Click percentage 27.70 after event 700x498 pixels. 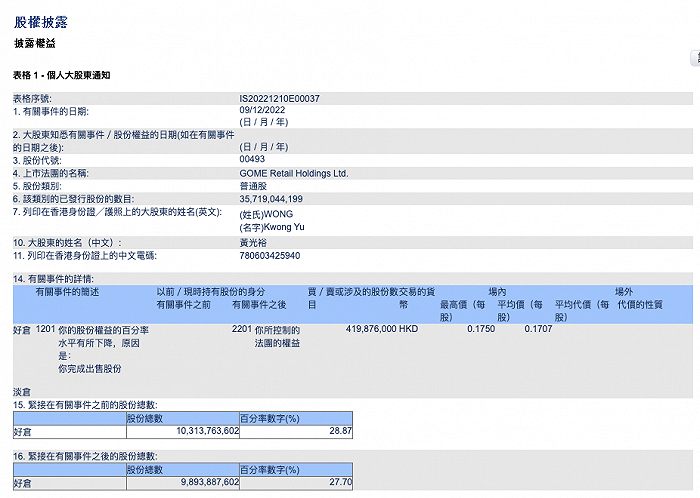(341, 482)
